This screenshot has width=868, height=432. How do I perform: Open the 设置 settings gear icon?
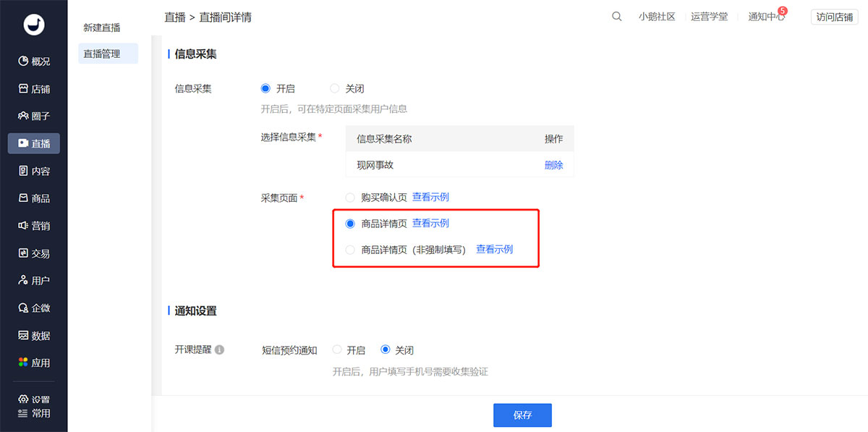(x=23, y=399)
